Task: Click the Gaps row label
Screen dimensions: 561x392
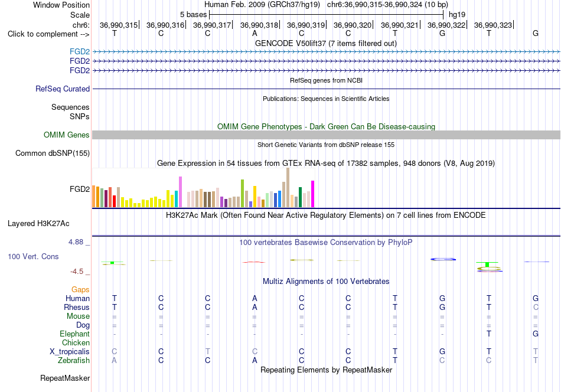Action: coord(80,289)
